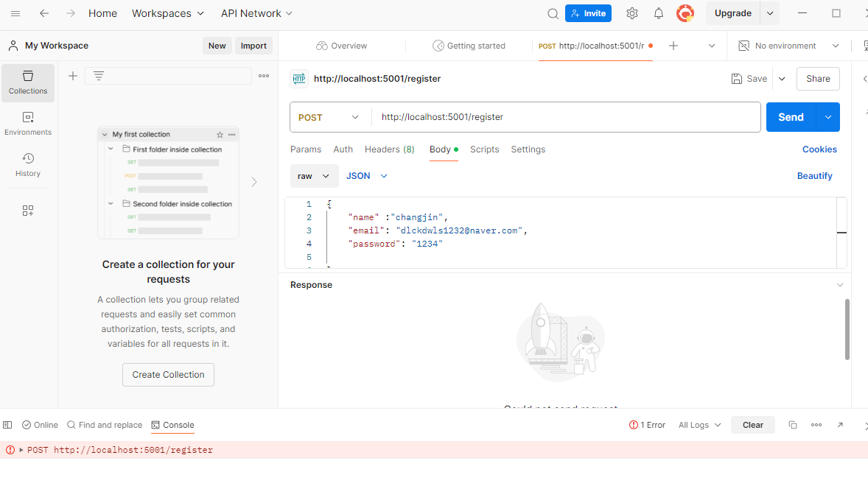Image resolution: width=868 pixels, height=483 pixels.
Task: Open Environments in the sidebar
Action: click(28, 124)
